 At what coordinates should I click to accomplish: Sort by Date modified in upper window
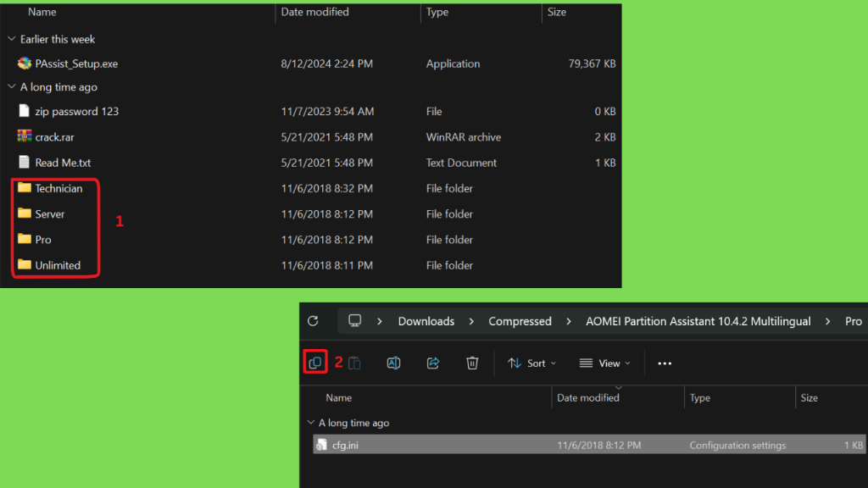point(315,12)
